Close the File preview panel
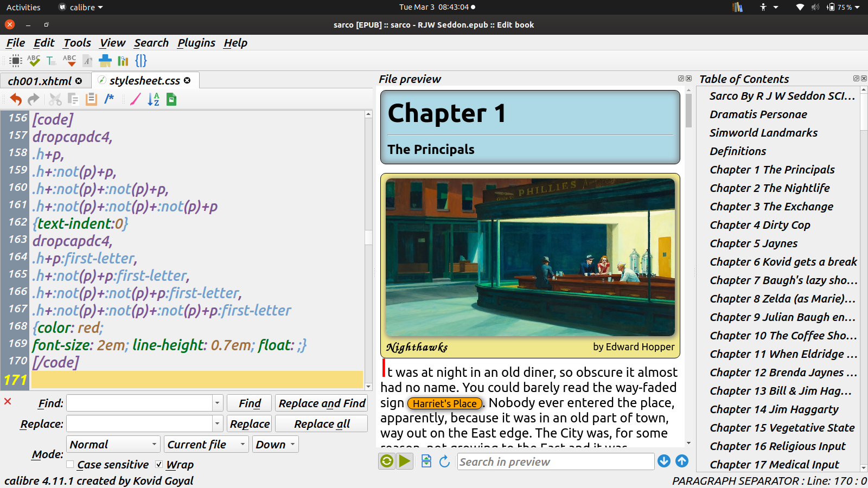The height and width of the screenshot is (488, 868). [689, 79]
